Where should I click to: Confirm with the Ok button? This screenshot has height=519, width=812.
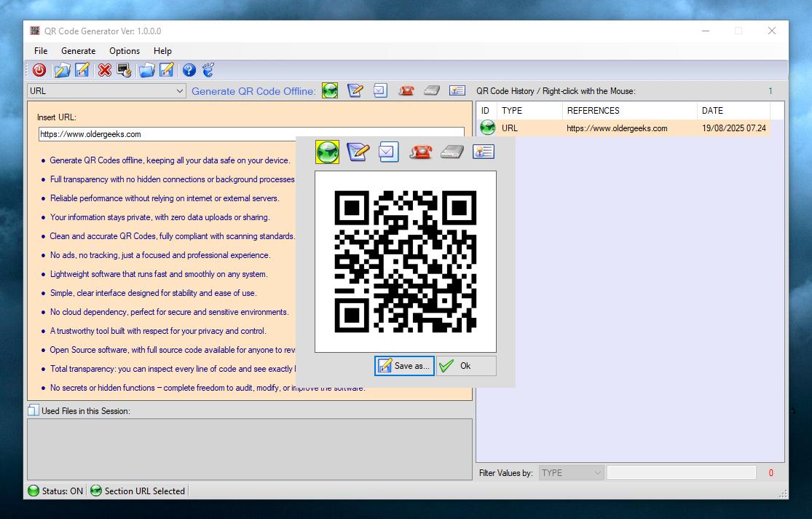coord(466,366)
